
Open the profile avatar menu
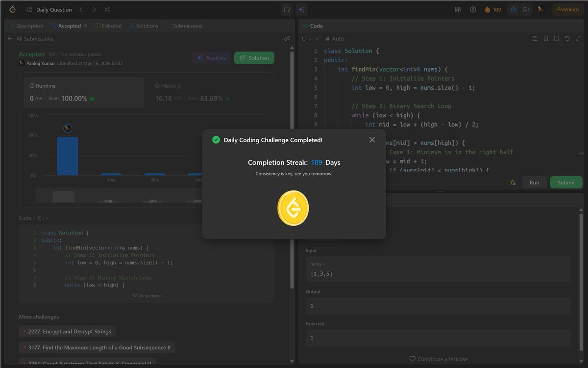click(541, 9)
